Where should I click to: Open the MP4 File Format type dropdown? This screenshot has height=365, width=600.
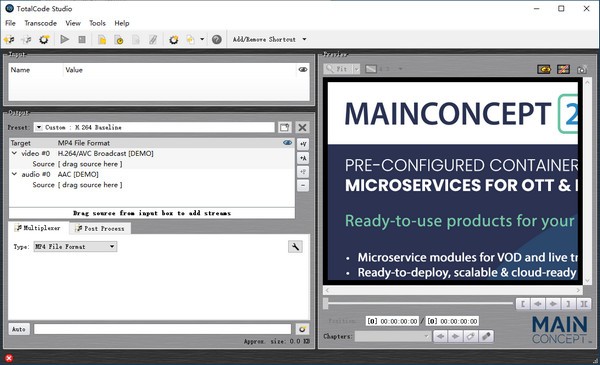75,247
